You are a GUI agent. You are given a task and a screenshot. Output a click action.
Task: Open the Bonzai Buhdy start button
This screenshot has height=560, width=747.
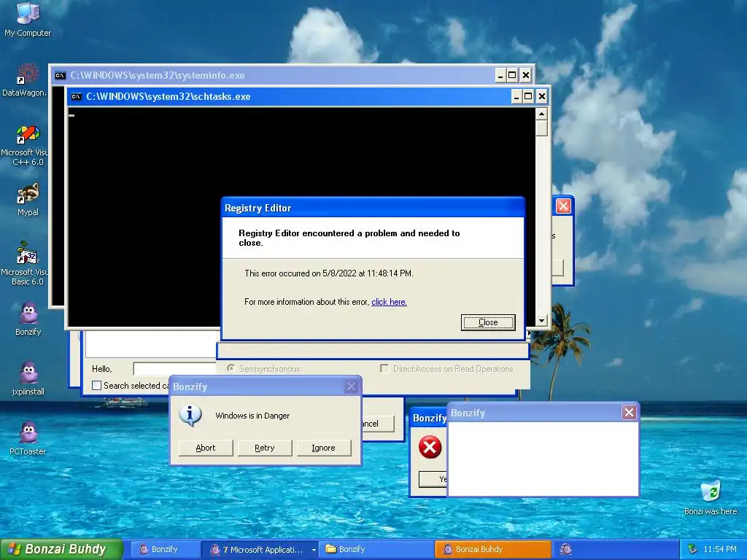(x=61, y=549)
